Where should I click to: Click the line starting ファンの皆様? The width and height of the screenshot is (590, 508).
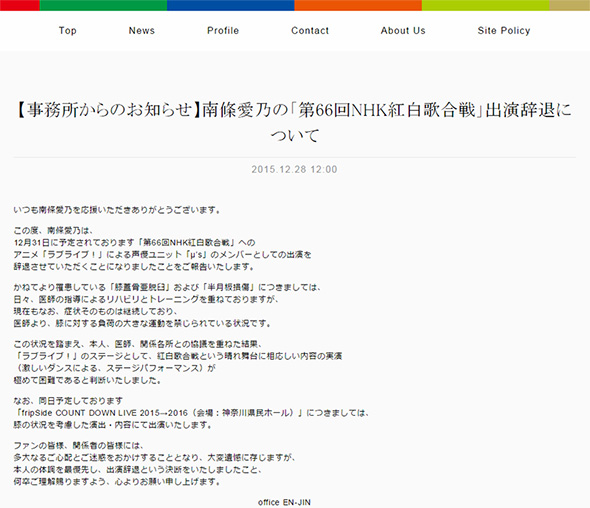tap(79, 446)
